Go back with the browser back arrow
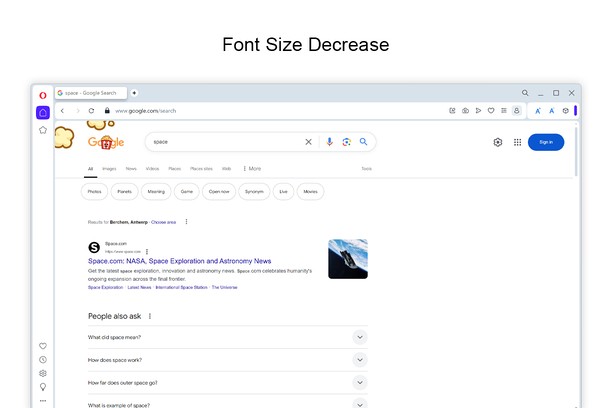The image size is (612, 408). coord(62,111)
